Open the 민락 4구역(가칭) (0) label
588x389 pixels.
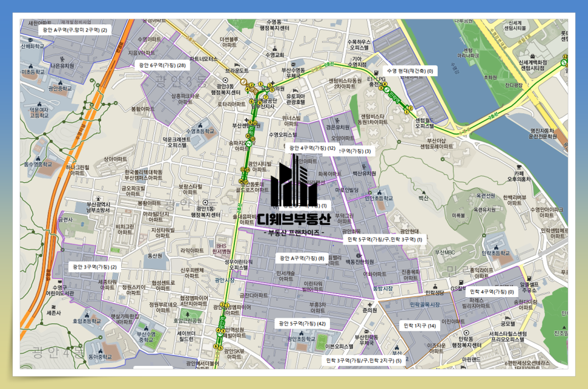tap(492, 292)
